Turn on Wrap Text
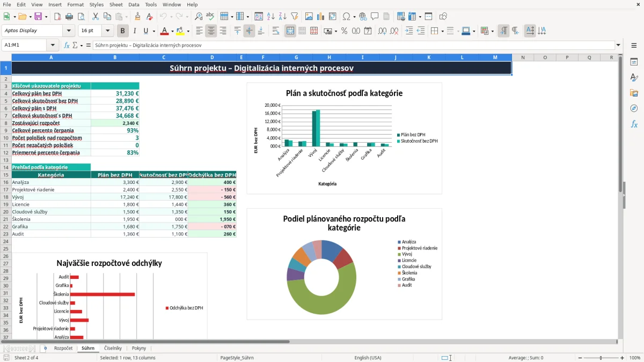Viewport: 644px width, 362px height. tap(276, 31)
